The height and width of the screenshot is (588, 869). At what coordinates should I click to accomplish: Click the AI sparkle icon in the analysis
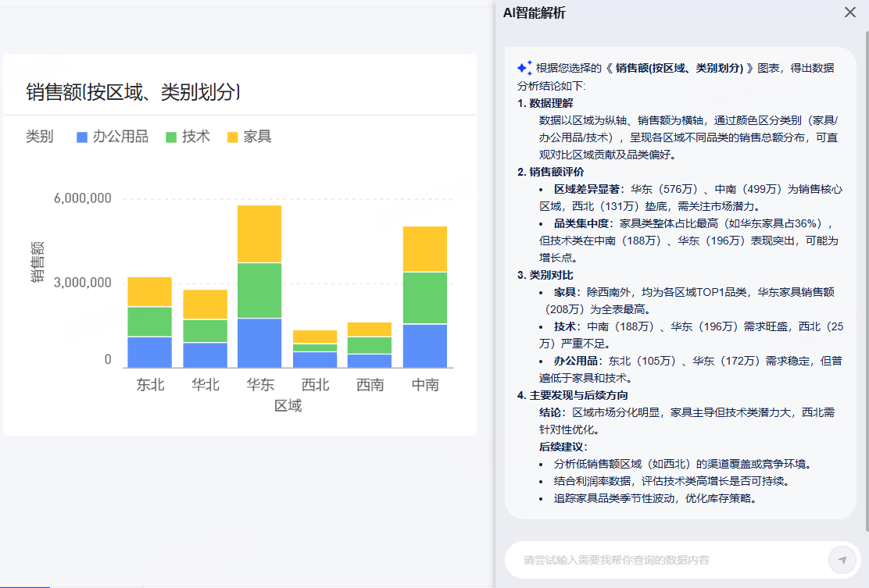524,68
